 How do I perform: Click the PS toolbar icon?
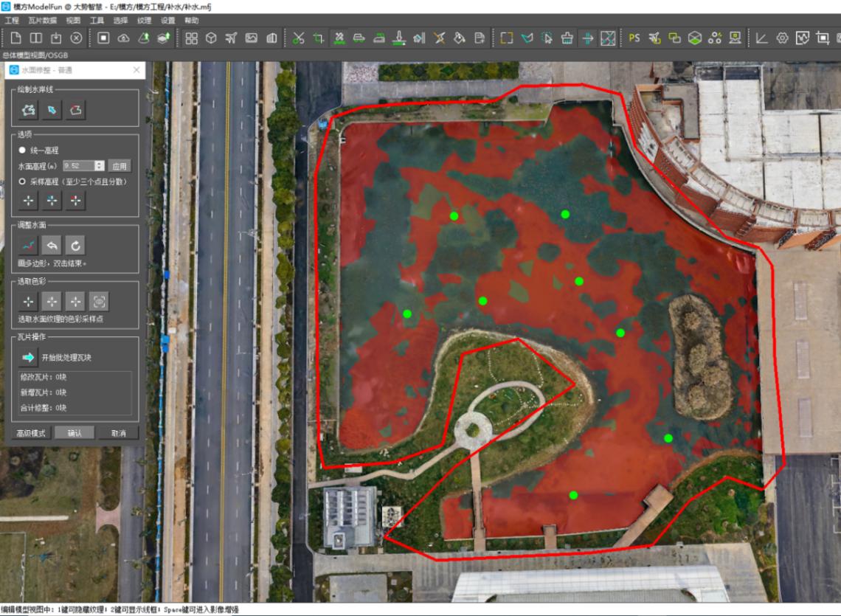coord(634,38)
